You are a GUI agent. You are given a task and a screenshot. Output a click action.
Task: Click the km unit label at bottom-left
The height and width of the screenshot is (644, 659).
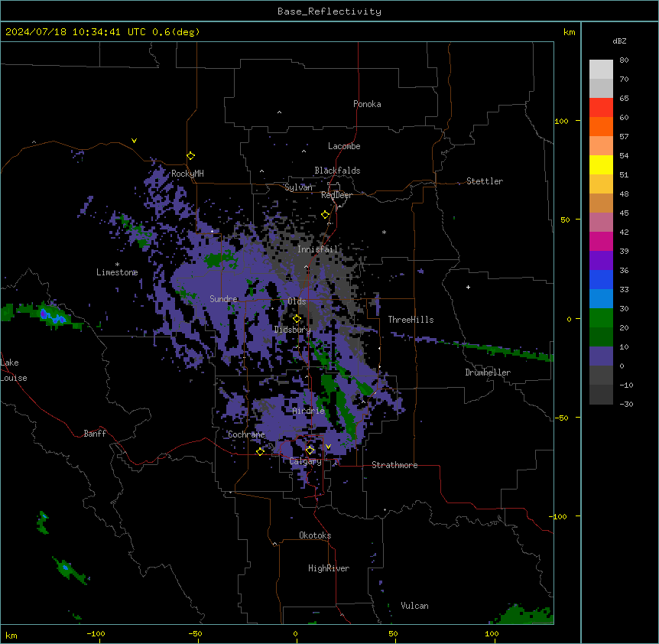pos(11,636)
